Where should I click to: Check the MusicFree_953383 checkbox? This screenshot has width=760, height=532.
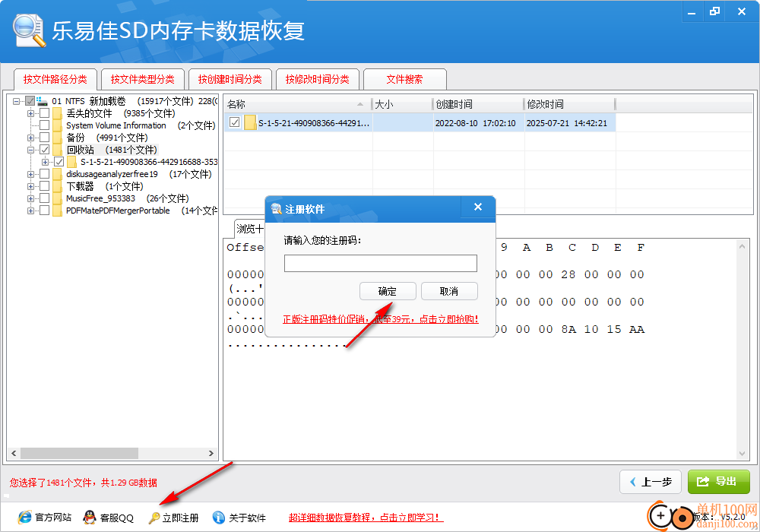45,198
